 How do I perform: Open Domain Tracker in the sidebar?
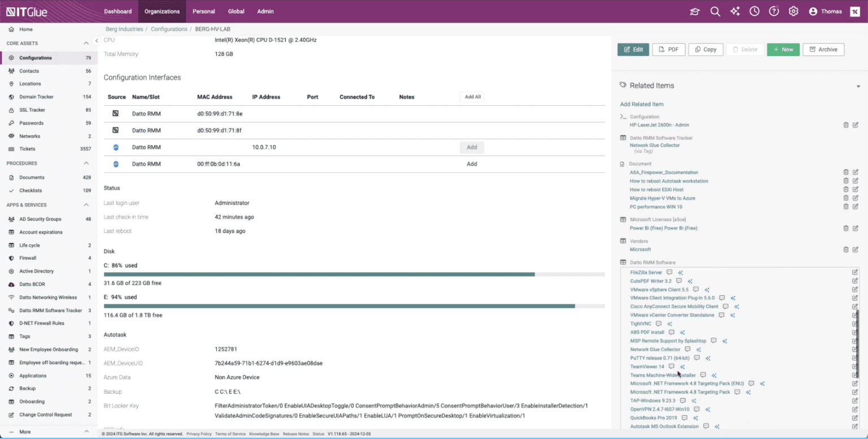47,97
